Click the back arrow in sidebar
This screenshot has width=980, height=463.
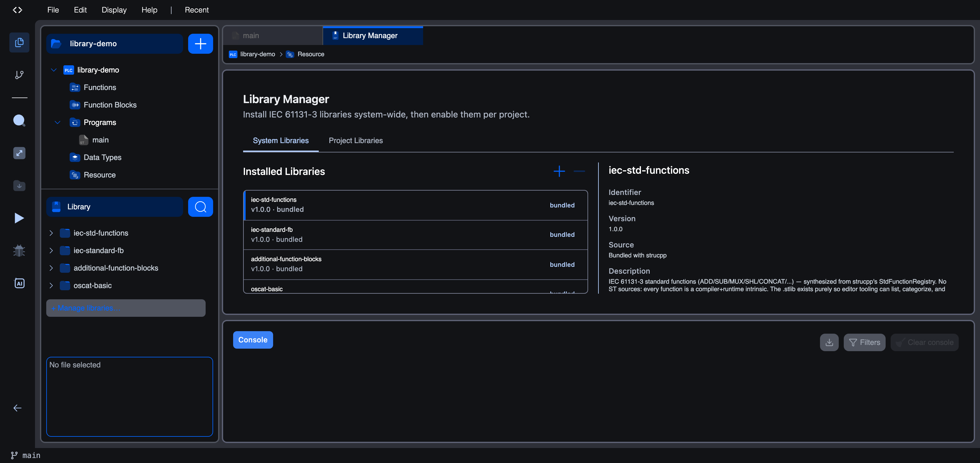pos(17,408)
